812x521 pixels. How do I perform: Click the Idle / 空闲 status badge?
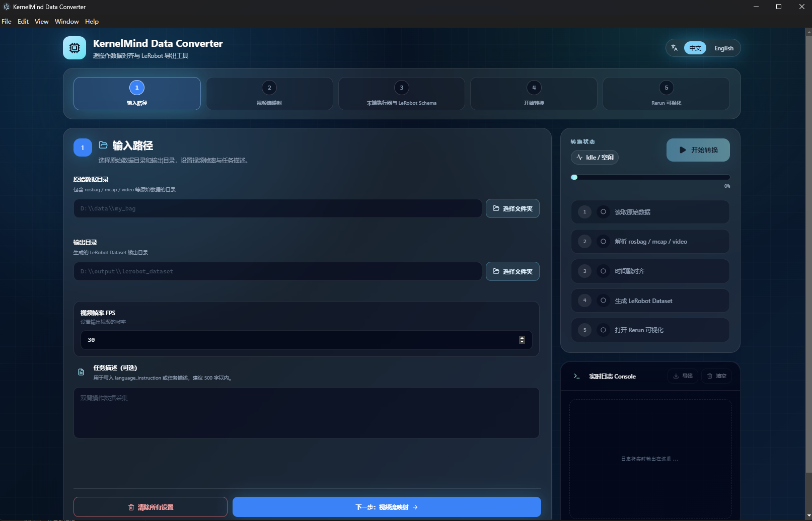(x=595, y=157)
